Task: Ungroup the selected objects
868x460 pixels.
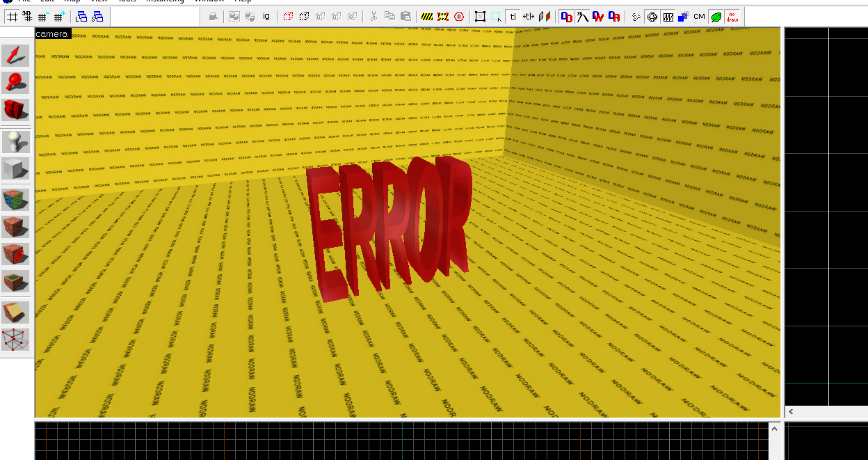Action: point(250,17)
